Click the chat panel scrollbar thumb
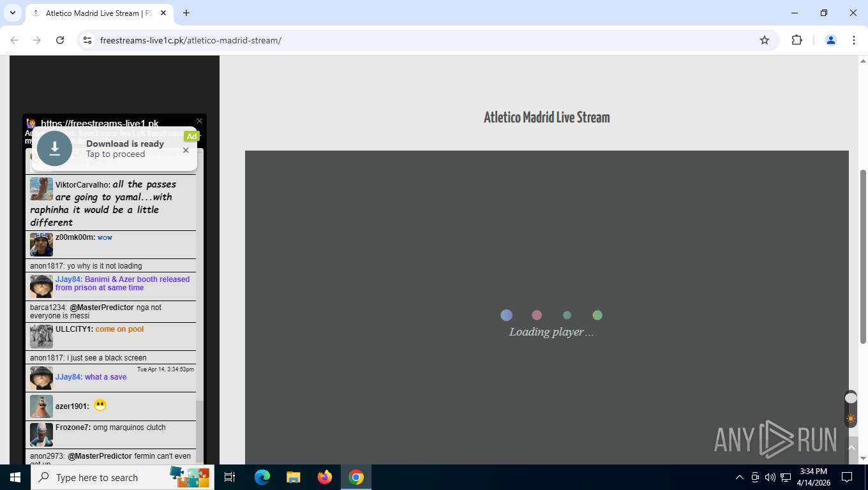868x490 pixels. [199, 431]
